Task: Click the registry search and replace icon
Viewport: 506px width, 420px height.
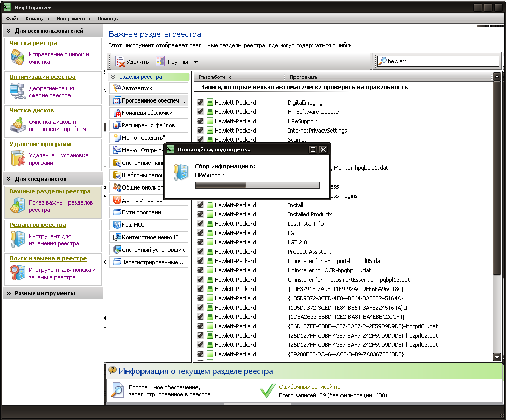Action: pyautogui.click(x=18, y=273)
